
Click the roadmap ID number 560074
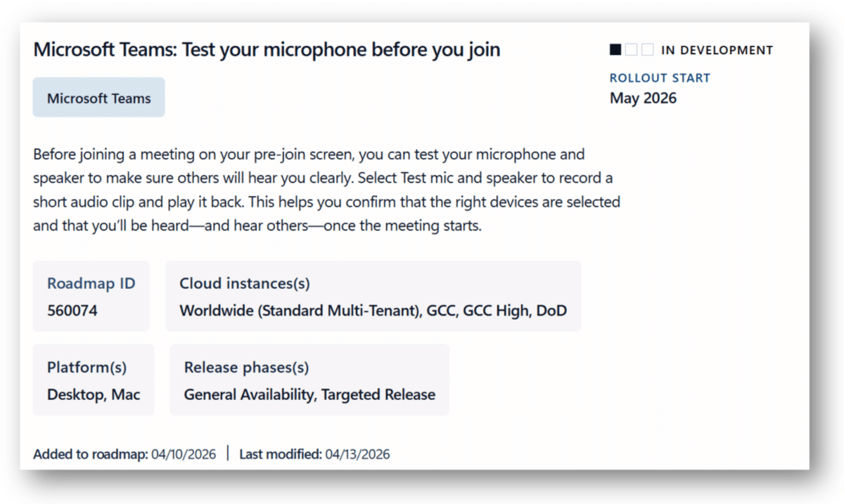pos(72,311)
